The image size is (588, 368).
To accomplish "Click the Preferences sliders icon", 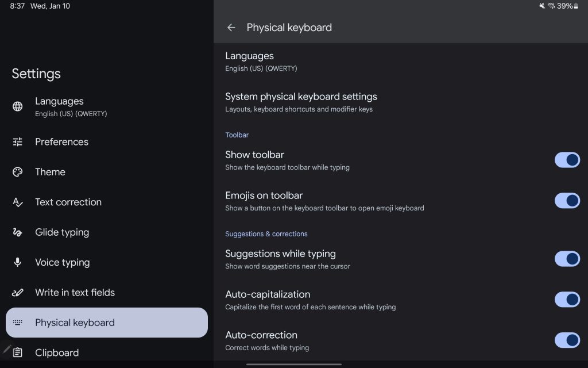I will coord(17,142).
